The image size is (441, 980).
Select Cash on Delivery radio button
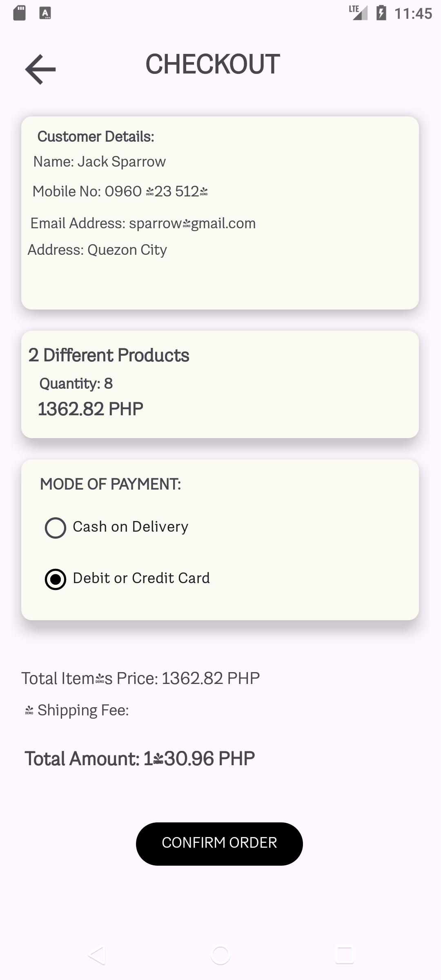[x=56, y=528]
